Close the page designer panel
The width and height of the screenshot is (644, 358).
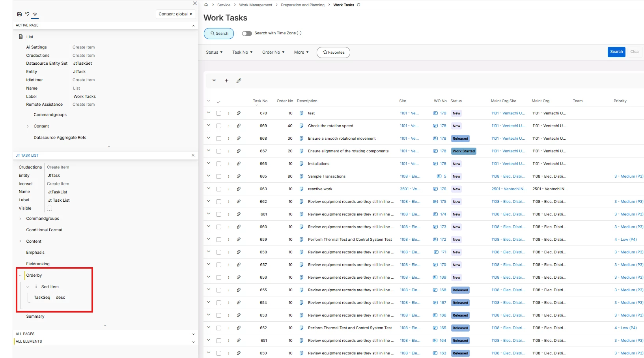195,4
